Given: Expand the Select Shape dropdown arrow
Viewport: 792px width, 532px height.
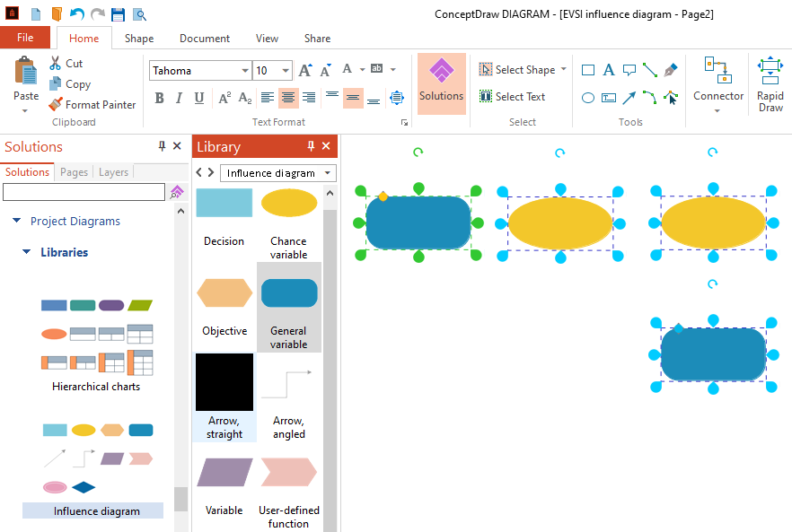Looking at the screenshot, I should click(x=564, y=69).
